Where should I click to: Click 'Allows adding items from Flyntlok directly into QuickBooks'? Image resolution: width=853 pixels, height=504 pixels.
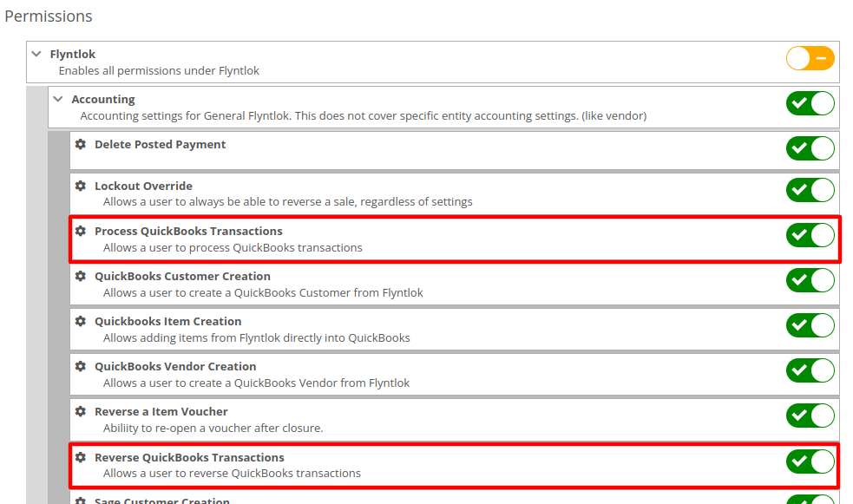[x=257, y=338]
